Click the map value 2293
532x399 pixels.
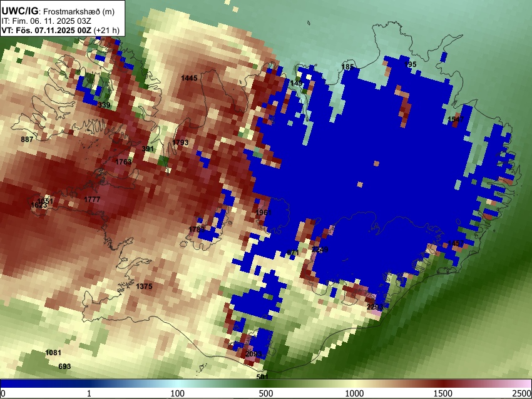[375, 307]
